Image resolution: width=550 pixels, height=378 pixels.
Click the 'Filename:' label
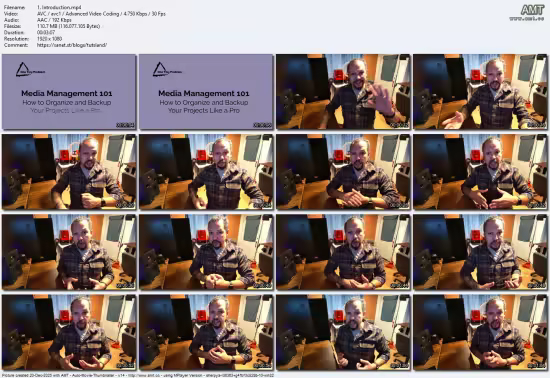[14, 7]
